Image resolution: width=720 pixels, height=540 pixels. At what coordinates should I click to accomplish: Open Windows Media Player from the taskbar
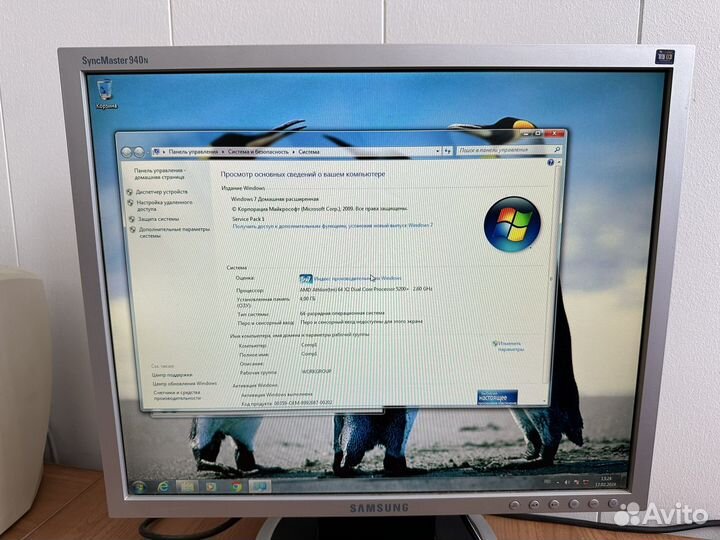(x=212, y=486)
